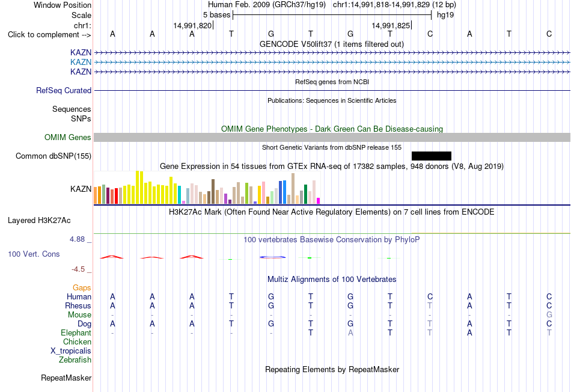Viewport: 571px width, 392px height.
Task: Click the 14,991,825 position tick label
Action: pos(391,25)
